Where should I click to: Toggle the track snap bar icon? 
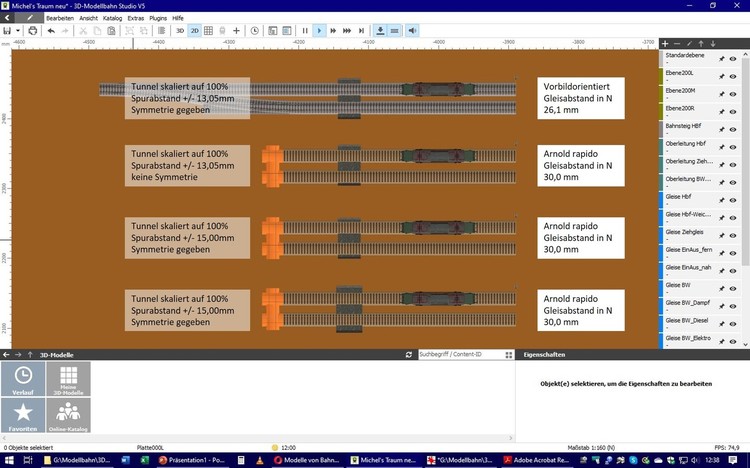[395, 31]
